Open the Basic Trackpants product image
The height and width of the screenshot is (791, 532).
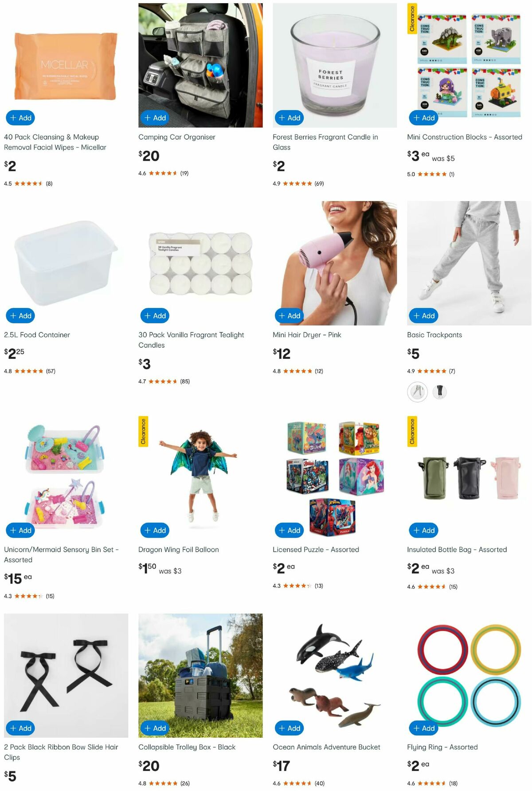pos(469,263)
